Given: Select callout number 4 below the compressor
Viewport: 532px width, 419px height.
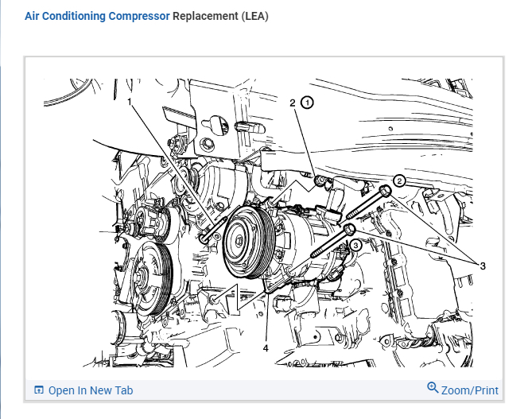Looking at the screenshot, I should tap(266, 348).
